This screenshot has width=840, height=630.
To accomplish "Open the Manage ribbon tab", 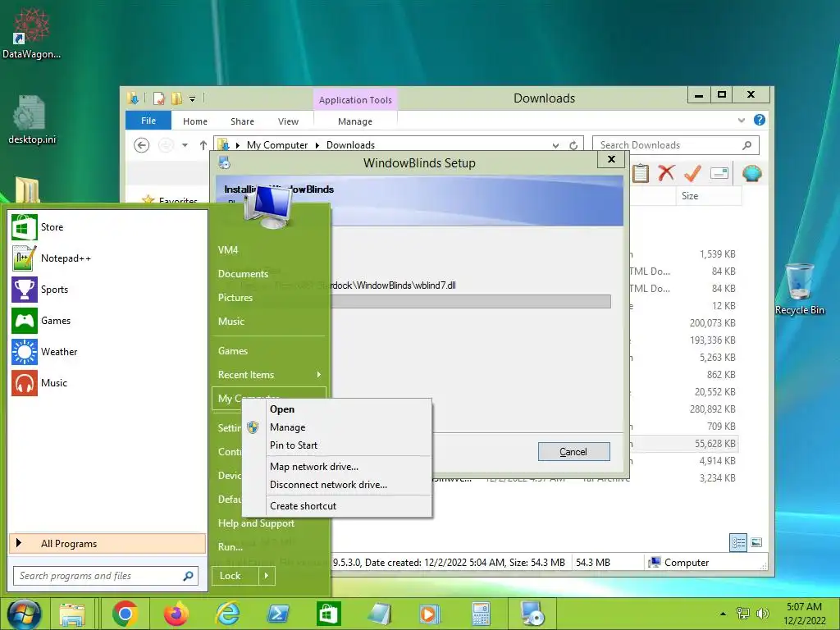I will pyautogui.click(x=355, y=121).
